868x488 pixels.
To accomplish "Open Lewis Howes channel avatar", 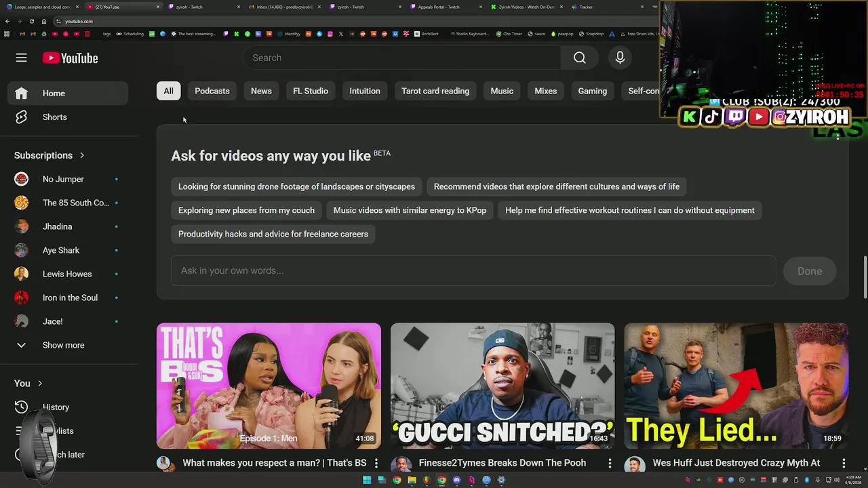I will pos(22,274).
